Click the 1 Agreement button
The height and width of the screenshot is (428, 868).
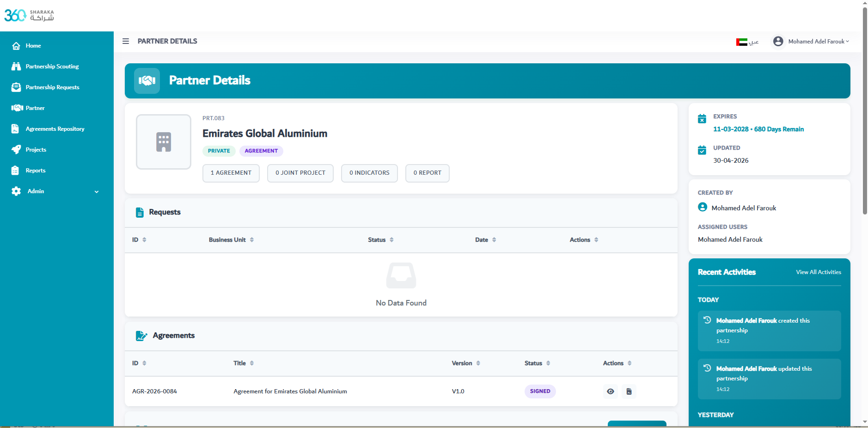[231, 173]
